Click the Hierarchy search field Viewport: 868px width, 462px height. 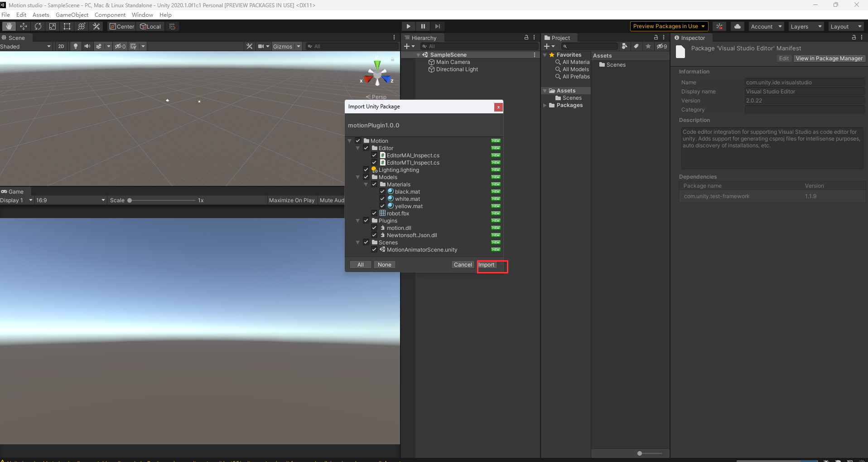(x=480, y=46)
